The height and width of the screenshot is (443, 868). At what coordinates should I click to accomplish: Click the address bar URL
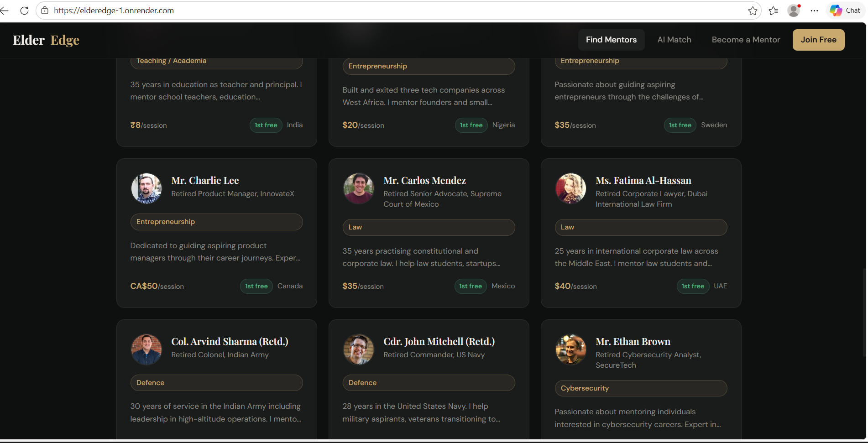(114, 10)
